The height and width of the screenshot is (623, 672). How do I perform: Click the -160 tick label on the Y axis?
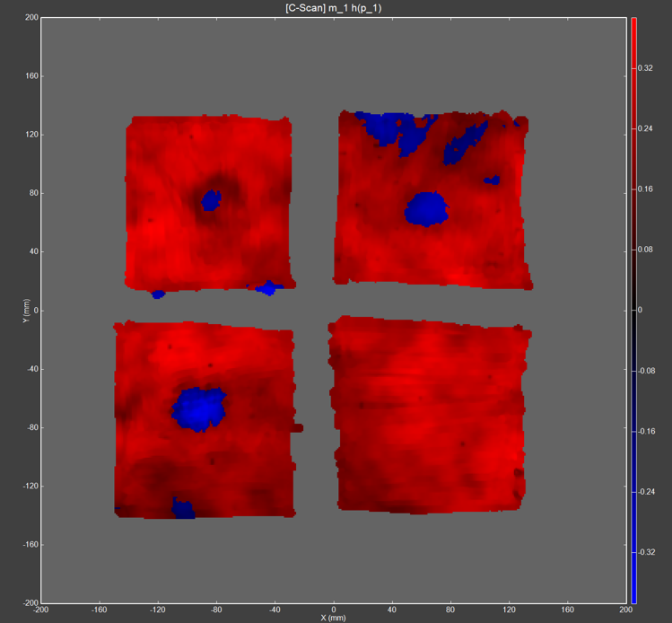tap(30, 544)
